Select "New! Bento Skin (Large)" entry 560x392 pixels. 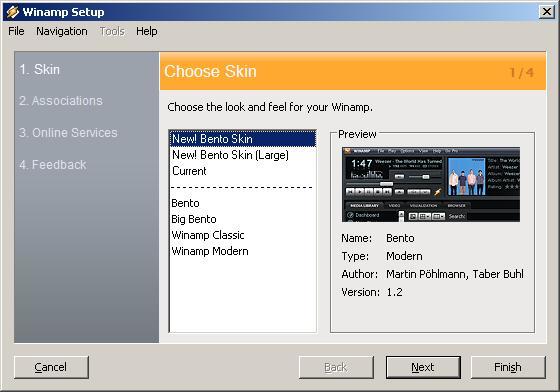coord(242,155)
